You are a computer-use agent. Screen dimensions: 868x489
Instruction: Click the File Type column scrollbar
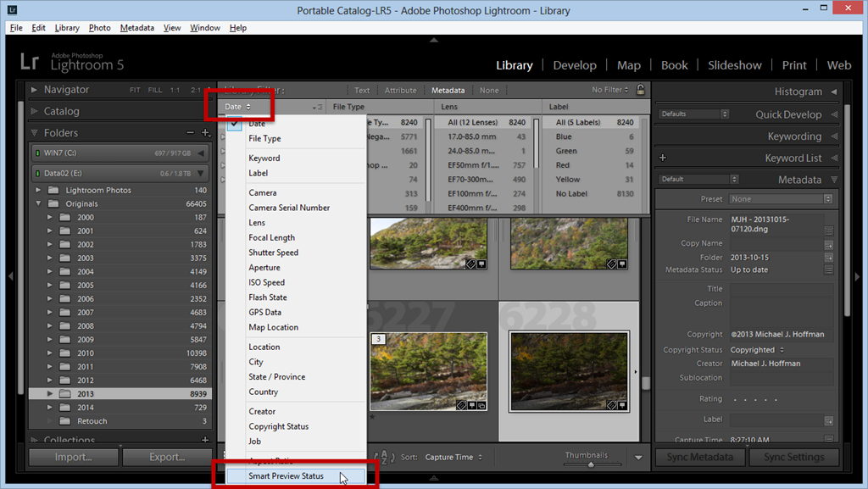(428, 159)
